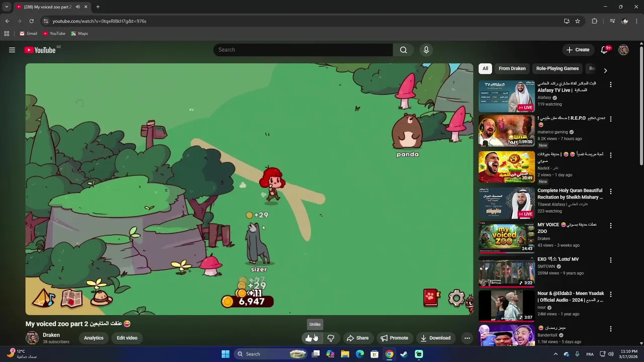Click the YouTube search field
The width and height of the screenshot is (644, 362).
point(303,50)
